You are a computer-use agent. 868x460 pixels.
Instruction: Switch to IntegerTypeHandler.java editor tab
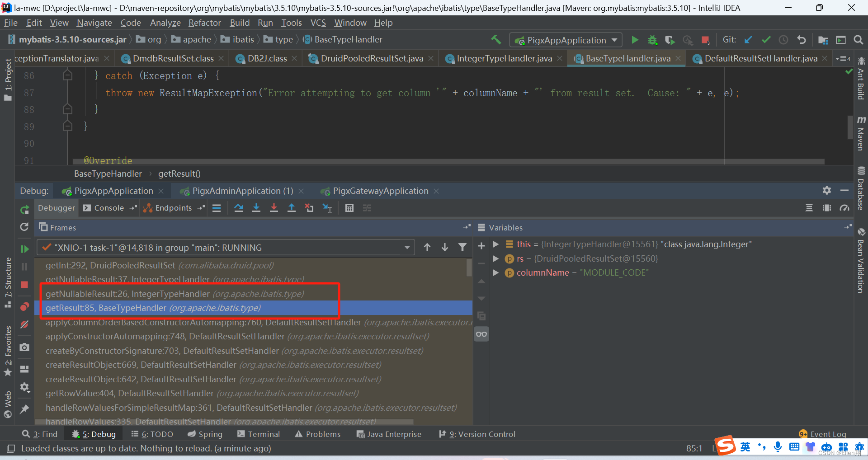(x=504, y=59)
